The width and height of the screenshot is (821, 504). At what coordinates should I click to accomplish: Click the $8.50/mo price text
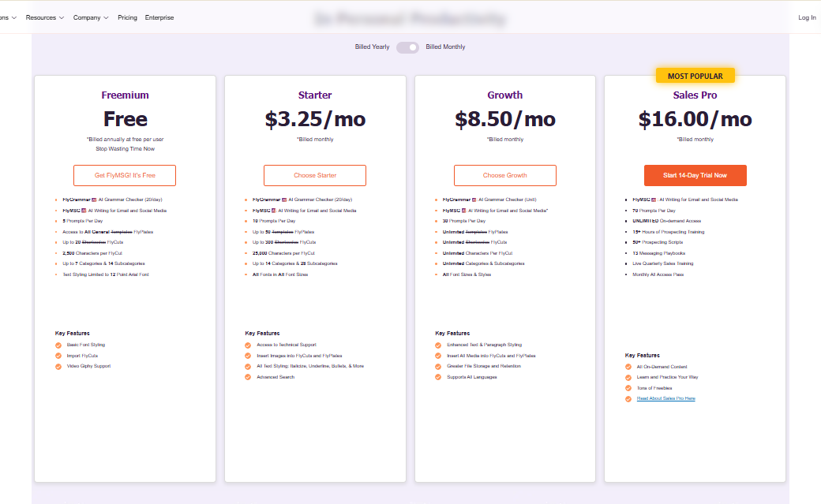tap(504, 119)
